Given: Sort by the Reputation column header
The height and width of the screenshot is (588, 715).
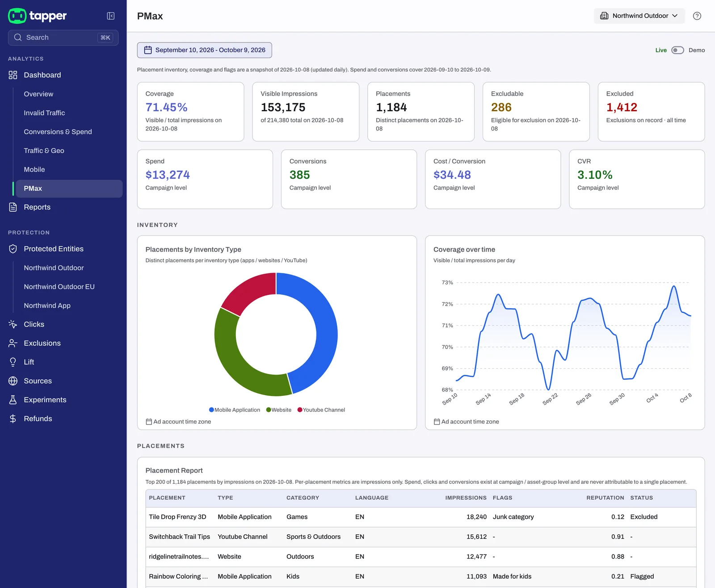Looking at the screenshot, I should [605, 498].
